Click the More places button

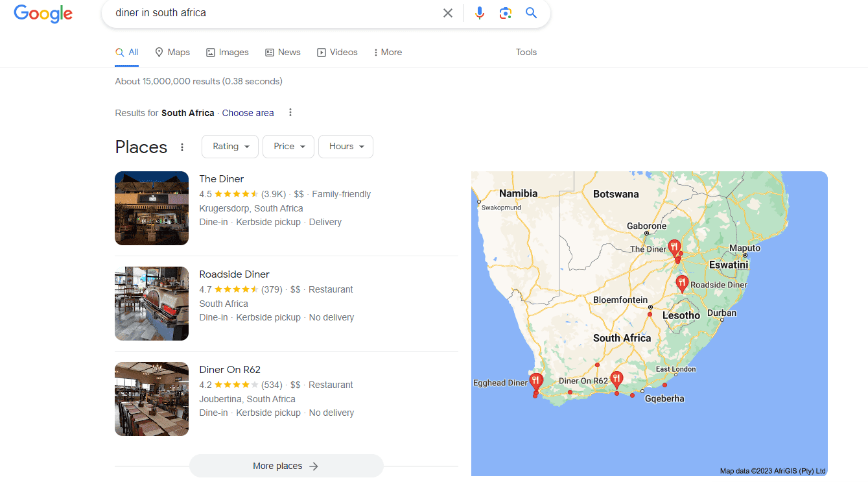tap(286, 466)
